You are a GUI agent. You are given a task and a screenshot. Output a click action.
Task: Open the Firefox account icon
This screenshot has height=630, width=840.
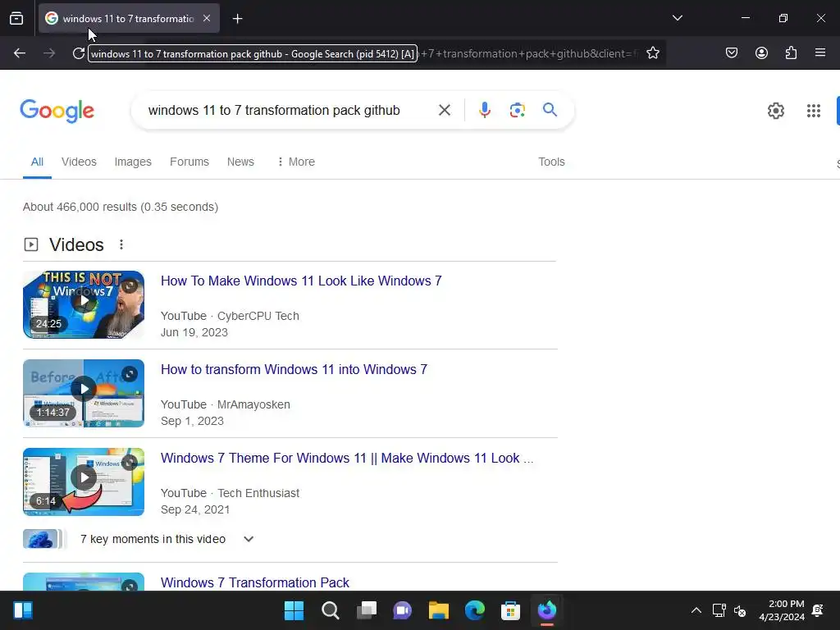761,52
